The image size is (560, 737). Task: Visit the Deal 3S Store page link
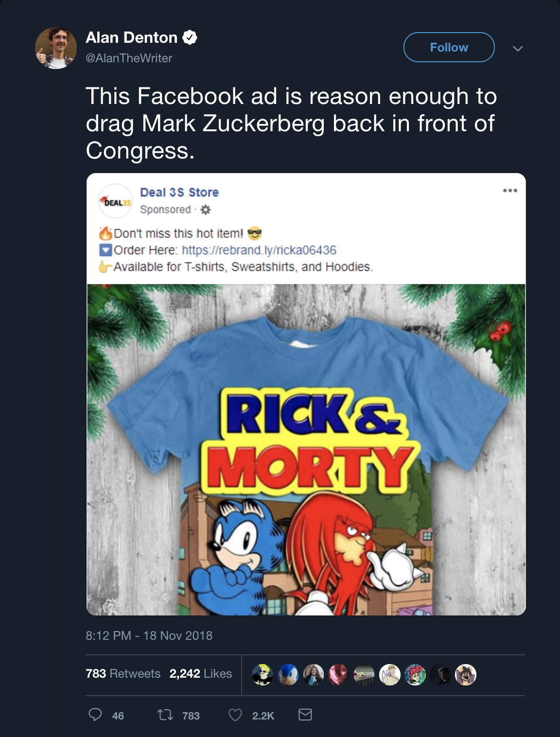pos(178,192)
